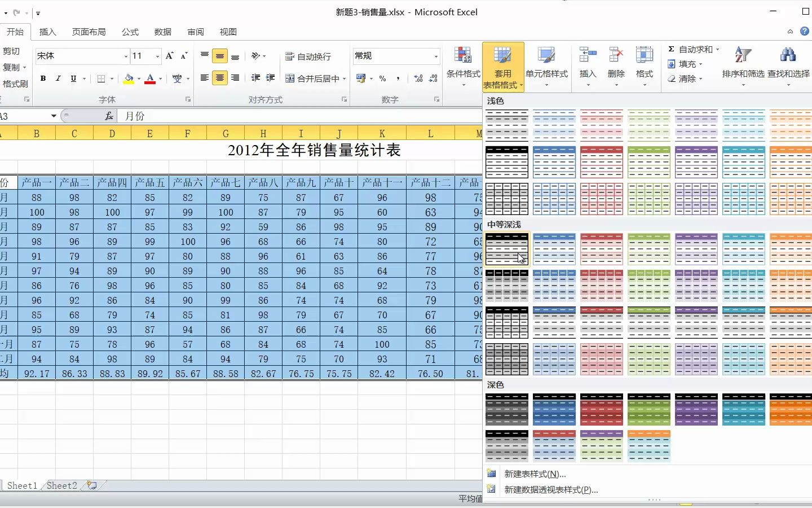
Task: Choose 新建数据透视表样式 menu entry
Action: (x=551, y=490)
